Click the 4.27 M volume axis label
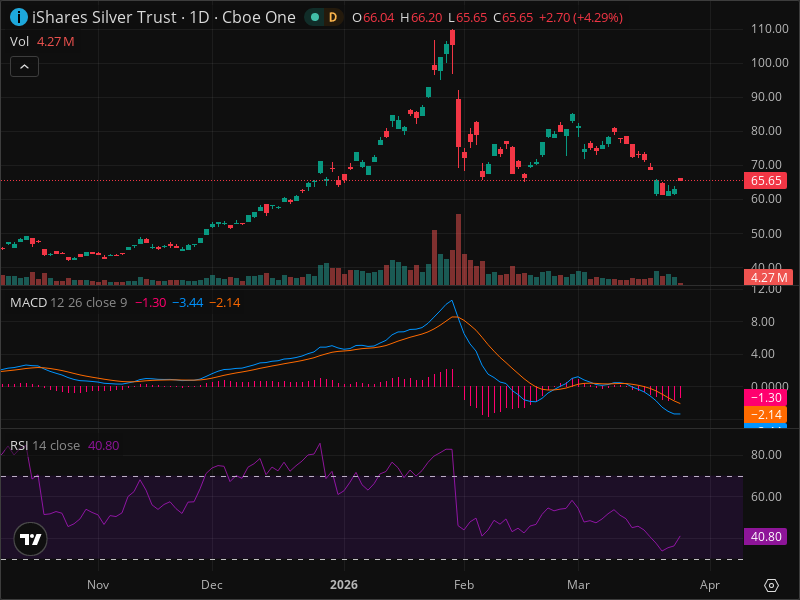This screenshot has height=600, width=800. tap(766, 278)
